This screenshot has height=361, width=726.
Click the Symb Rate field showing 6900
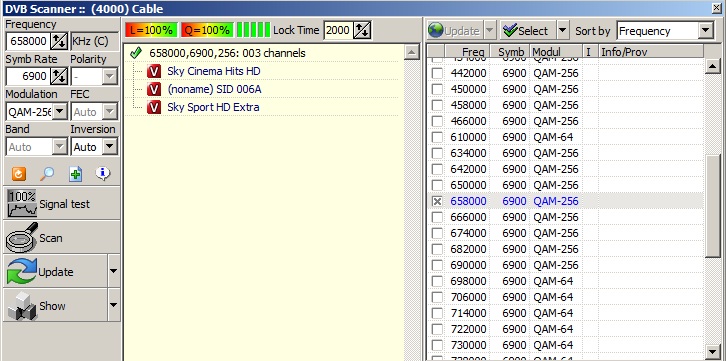click(x=28, y=76)
